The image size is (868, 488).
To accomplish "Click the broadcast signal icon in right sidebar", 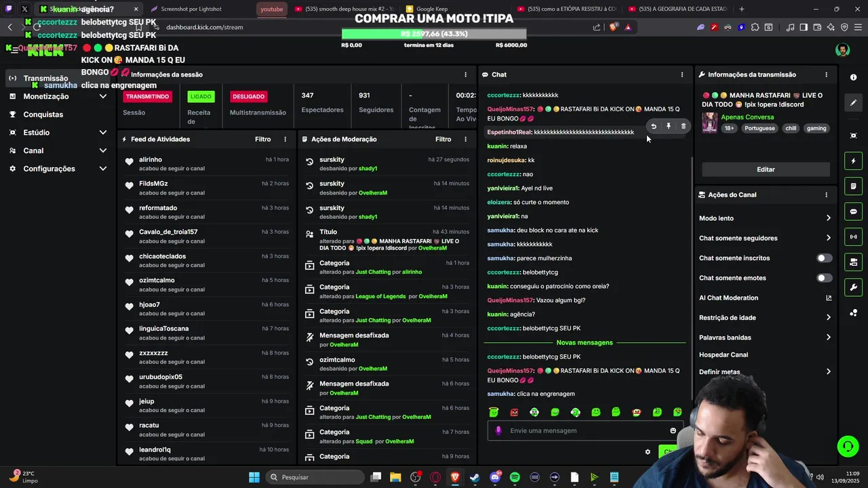I will [x=853, y=237].
